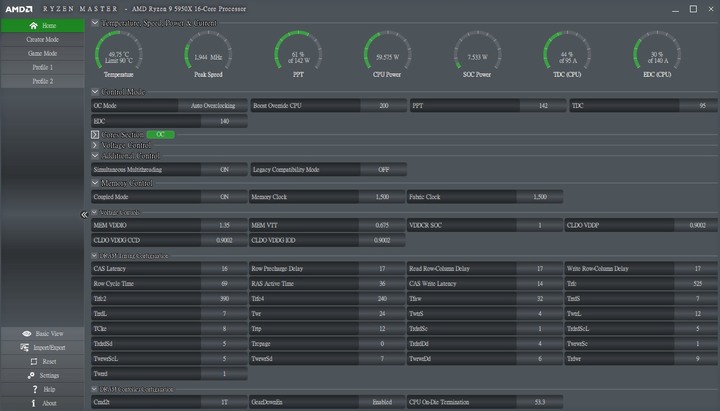This screenshot has width=720, height=411.
Task: Click CLDO VDDP value 0.9002
Action: pos(697,225)
